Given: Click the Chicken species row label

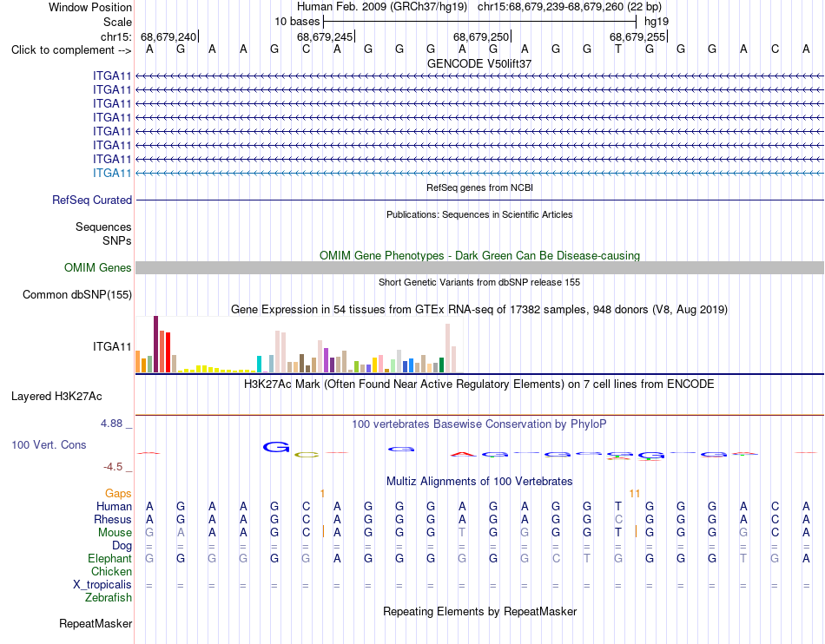Looking at the screenshot, I should (111, 571).
